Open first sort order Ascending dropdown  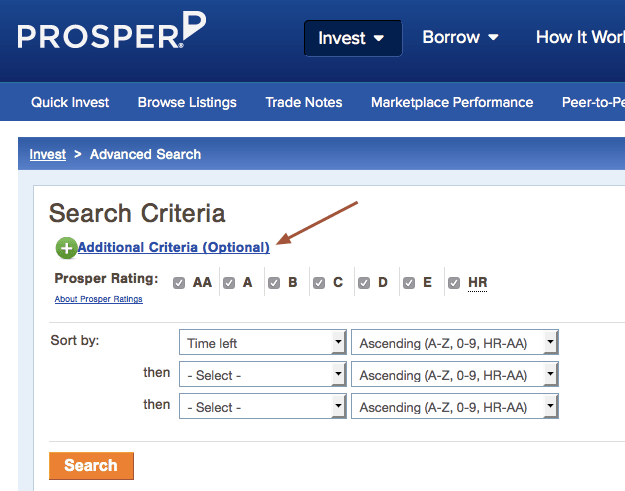coord(455,342)
